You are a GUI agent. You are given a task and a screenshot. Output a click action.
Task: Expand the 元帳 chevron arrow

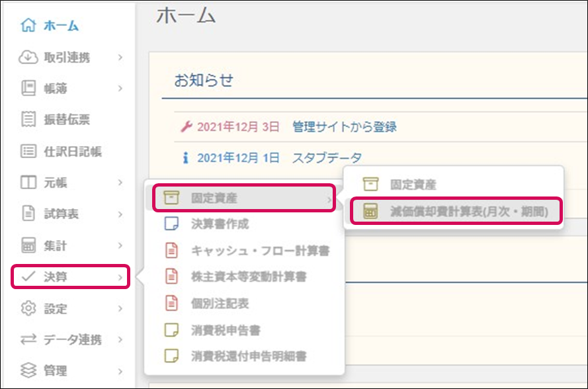point(120,183)
